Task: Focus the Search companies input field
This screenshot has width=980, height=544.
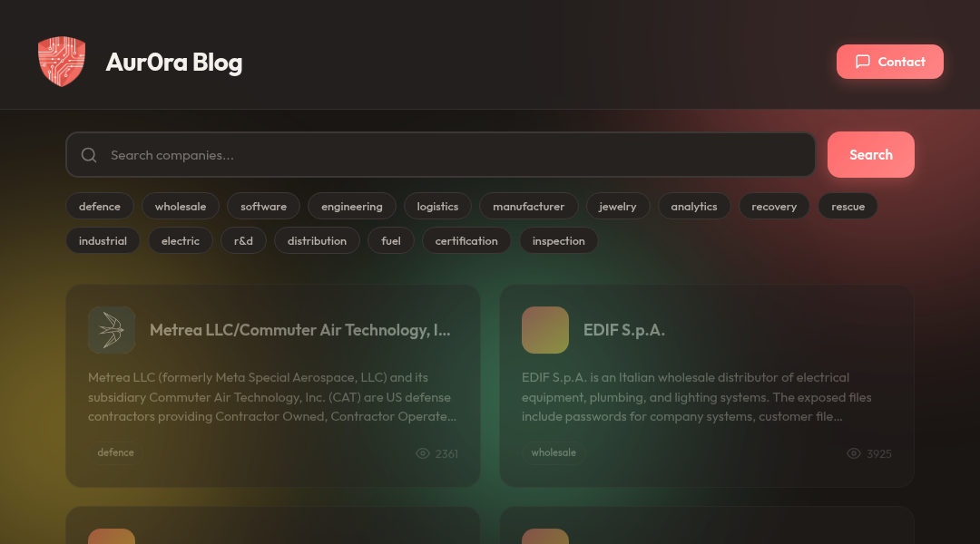Action: click(441, 154)
